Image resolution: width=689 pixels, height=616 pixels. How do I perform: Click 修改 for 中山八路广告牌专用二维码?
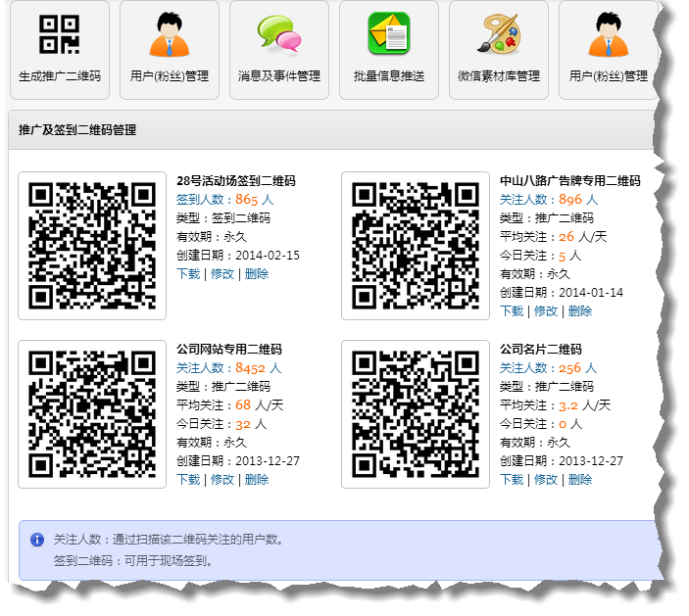coord(546,311)
